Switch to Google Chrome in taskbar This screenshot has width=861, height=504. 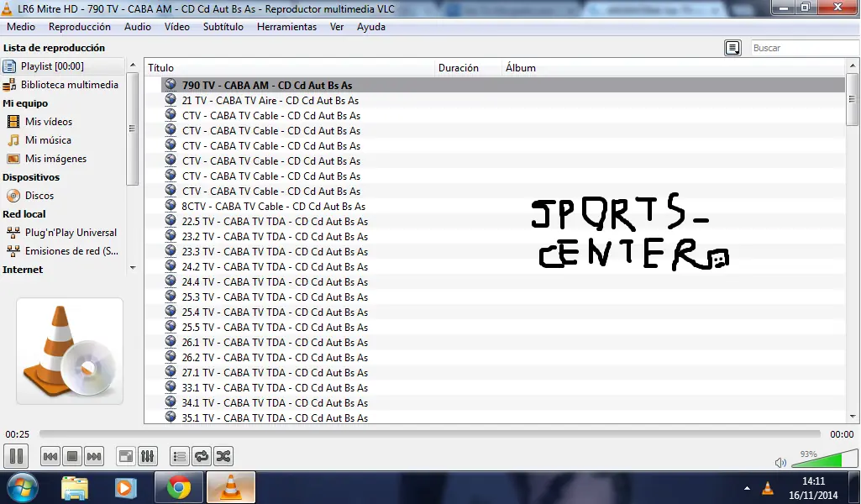[179, 487]
